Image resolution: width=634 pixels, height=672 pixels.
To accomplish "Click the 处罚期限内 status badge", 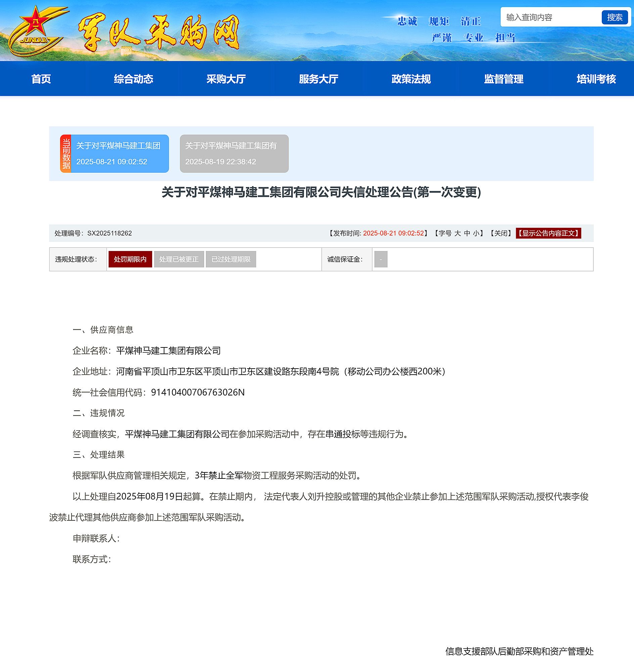I will pyautogui.click(x=130, y=259).
